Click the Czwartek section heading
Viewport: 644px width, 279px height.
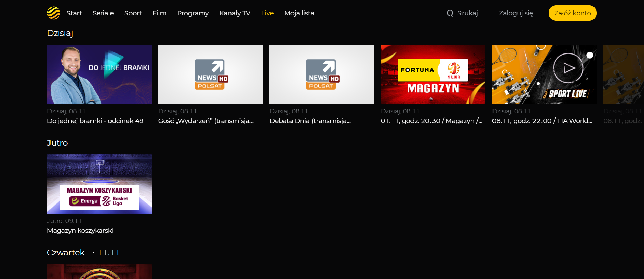[x=66, y=253]
